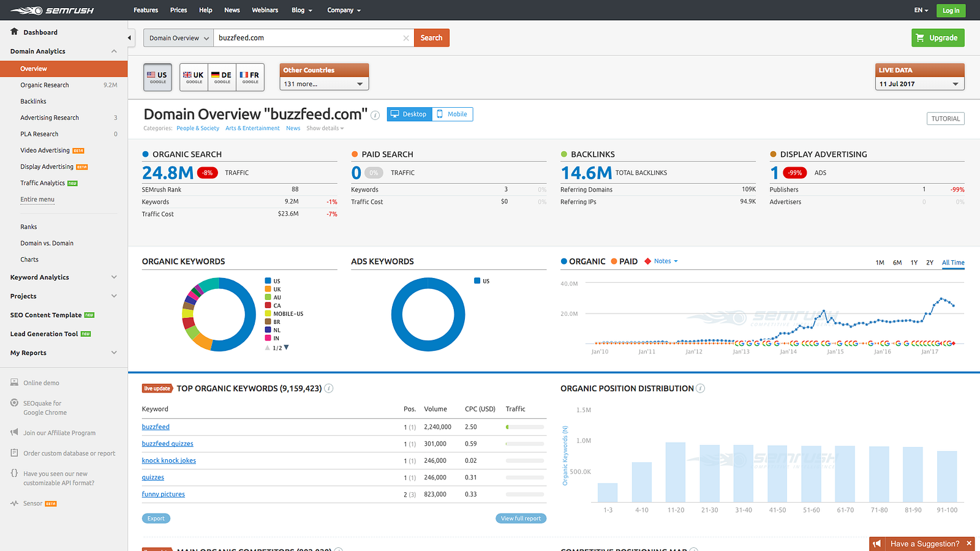Screen dimensions: 980x551
Task: Open SEOquake for Google Chrome icon
Action: point(14,403)
